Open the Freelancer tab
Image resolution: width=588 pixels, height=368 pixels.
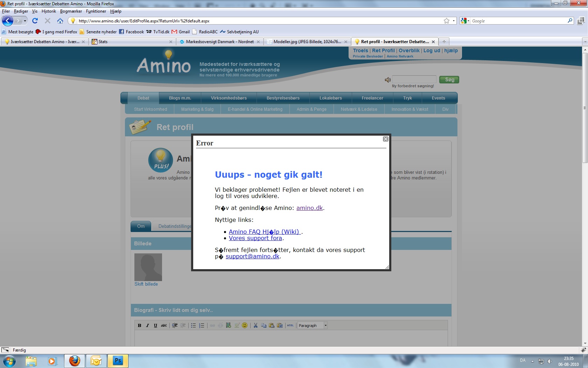tap(372, 98)
